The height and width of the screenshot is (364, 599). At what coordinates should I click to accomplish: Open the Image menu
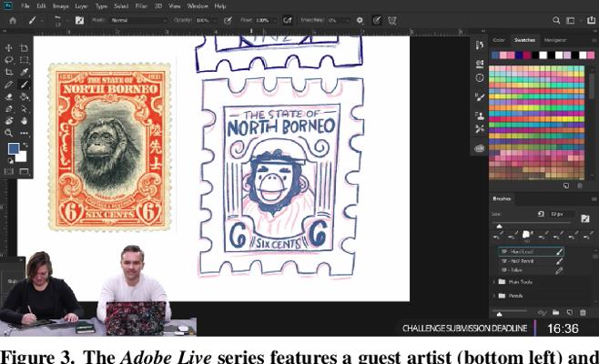tap(60, 6)
